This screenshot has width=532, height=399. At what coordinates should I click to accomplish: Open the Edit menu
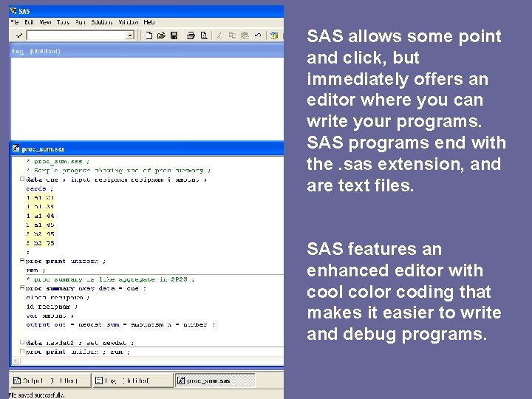[x=29, y=22]
